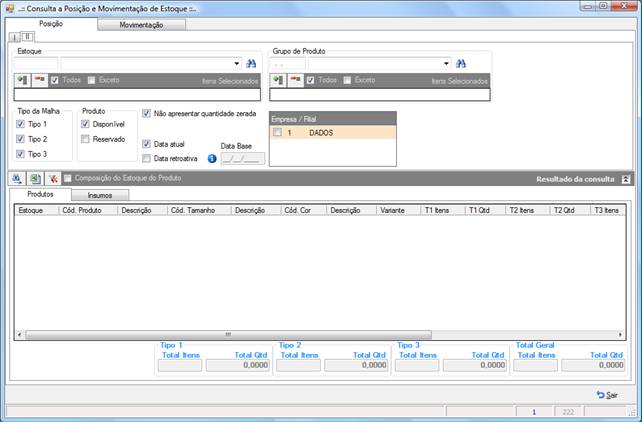Run the query with the search toolbar icon
The image size is (642, 422).
[17, 178]
